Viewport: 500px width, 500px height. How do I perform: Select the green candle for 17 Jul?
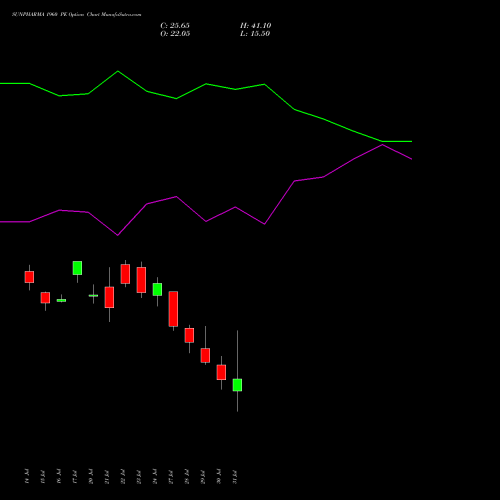tap(77, 268)
